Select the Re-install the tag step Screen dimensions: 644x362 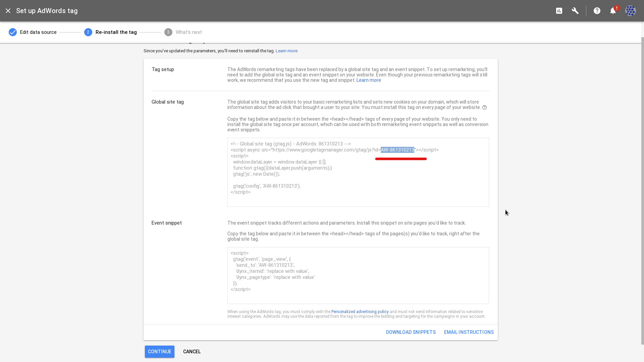tap(110, 32)
